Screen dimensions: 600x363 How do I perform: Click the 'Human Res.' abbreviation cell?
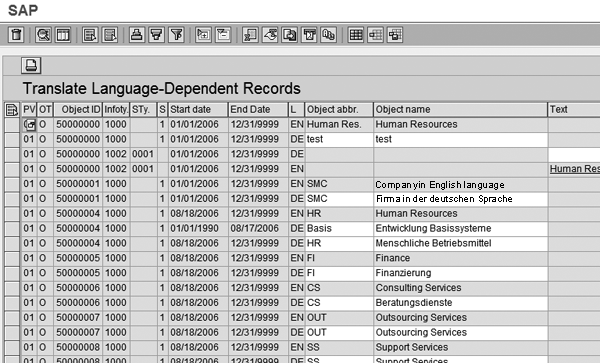click(339, 125)
